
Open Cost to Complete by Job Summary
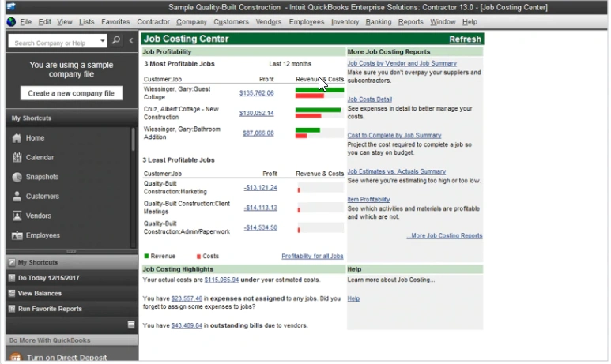click(394, 136)
